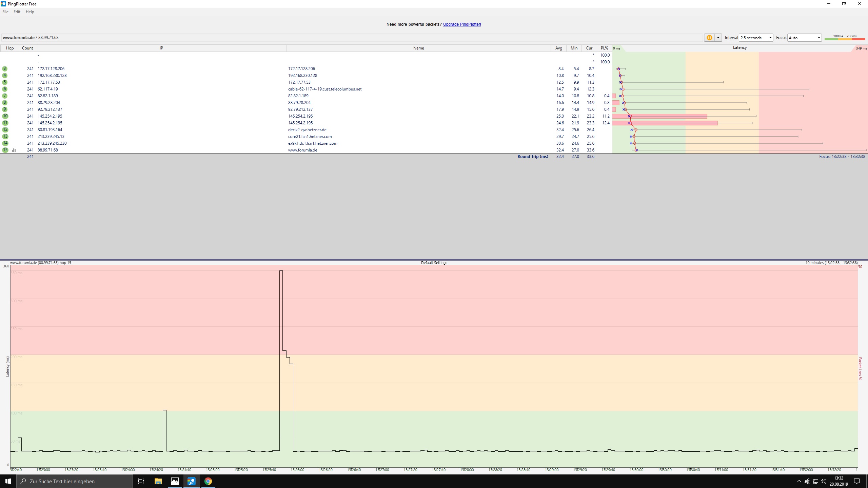868x488 pixels.
Task: Select hop 13 green circle icon
Action: tap(5, 137)
